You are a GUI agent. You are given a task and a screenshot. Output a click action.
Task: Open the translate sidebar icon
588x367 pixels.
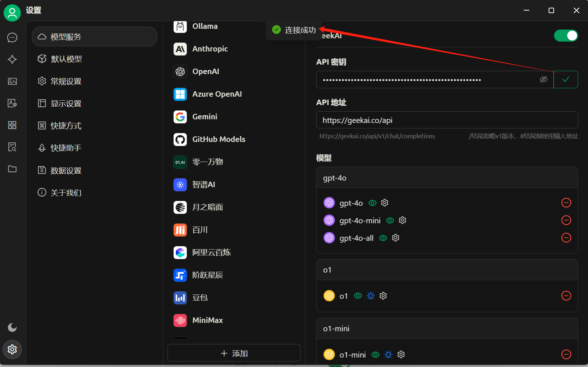pos(12,103)
